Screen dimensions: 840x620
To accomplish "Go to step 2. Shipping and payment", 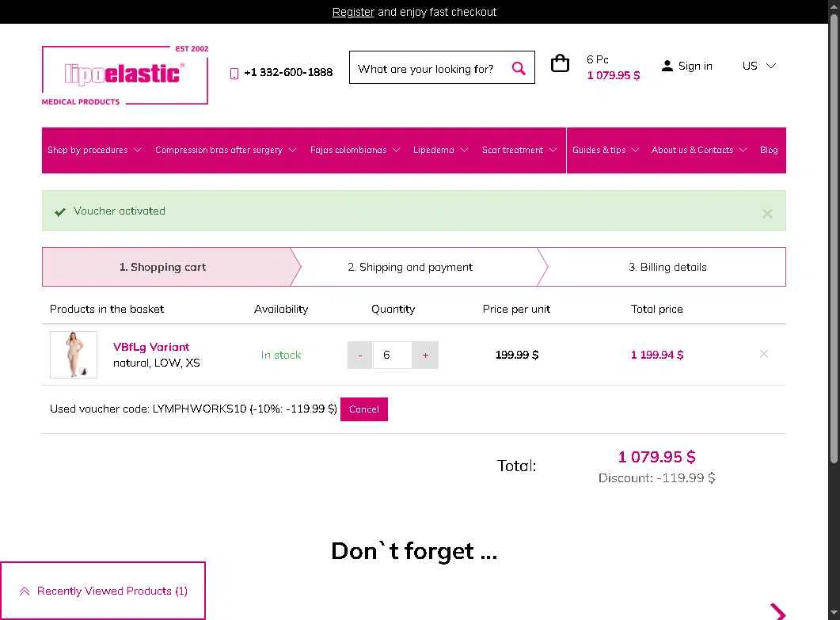I will [x=410, y=267].
